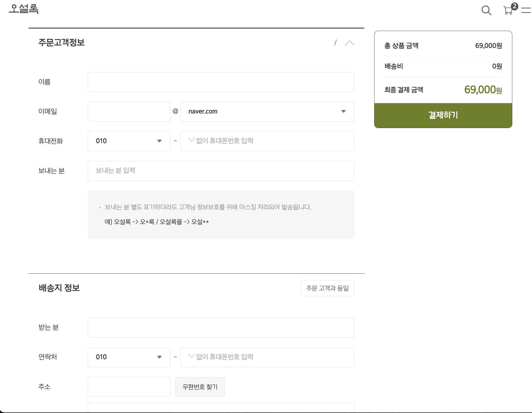Collapse the 주문고객정보 section chevron
Image resolution: width=532 pixels, height=413 pixels.
tap(349, 43)
